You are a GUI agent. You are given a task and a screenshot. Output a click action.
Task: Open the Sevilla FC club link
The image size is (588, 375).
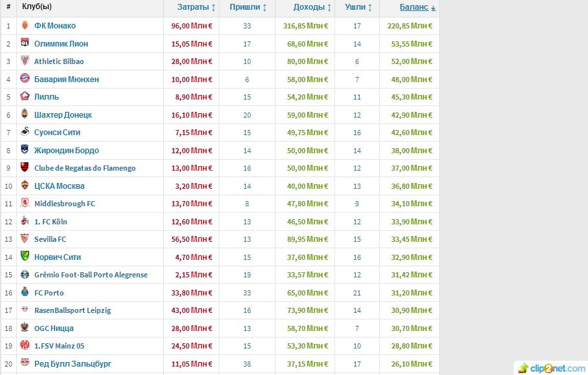[50, 240]
